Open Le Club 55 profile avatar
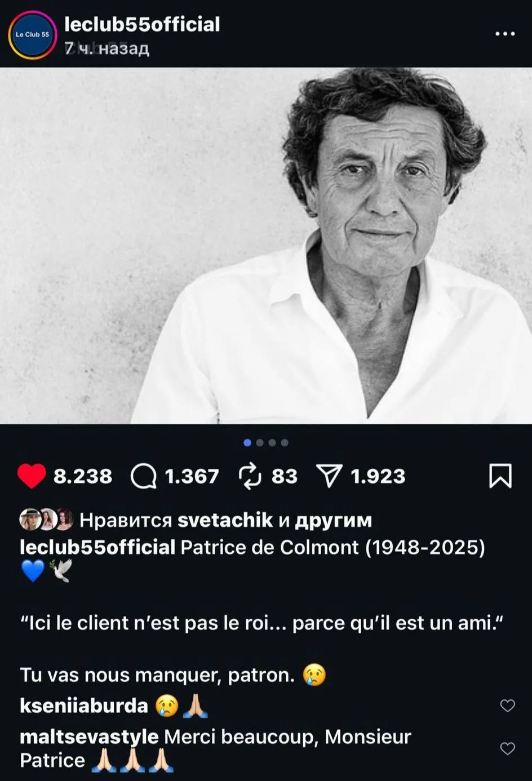 tap(32, 34)
